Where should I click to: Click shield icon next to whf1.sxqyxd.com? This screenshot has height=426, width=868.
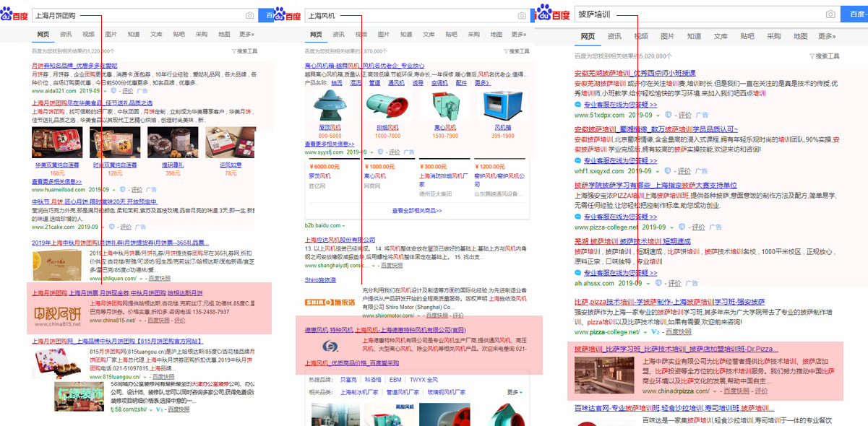tap(667, 171)
